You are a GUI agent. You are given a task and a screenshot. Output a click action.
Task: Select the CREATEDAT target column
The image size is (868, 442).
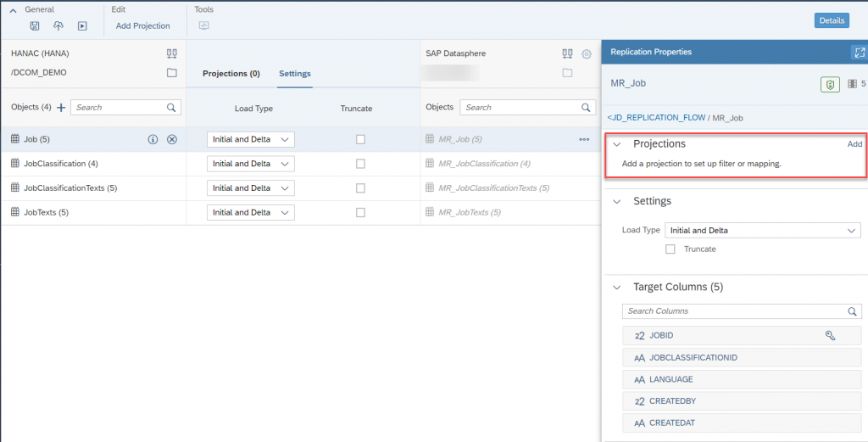point(742,422)
